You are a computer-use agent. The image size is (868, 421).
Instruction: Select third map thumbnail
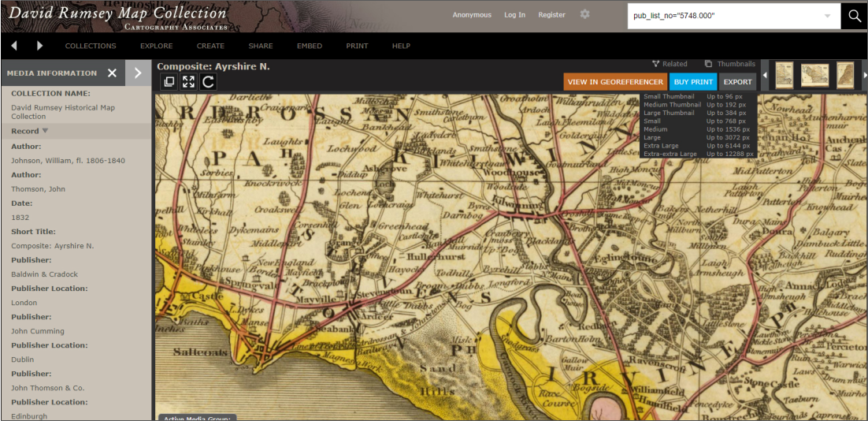(x=844, y=75)
